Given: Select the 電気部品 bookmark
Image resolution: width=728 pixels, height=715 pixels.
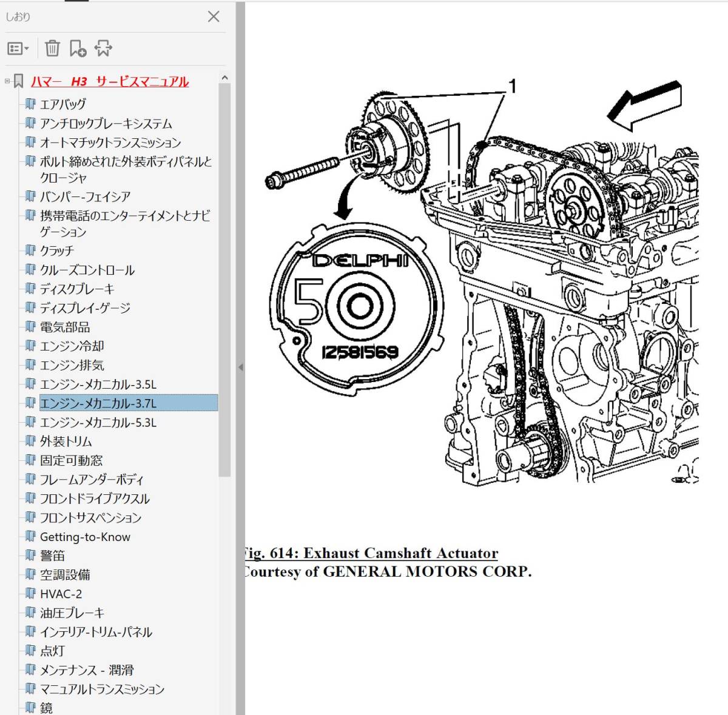Looking at the screenshot, I should (x=65, y=327).
